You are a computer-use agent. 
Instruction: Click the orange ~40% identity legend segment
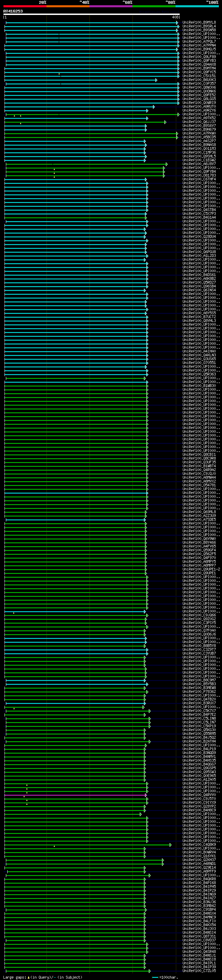[x=68, y=6]
